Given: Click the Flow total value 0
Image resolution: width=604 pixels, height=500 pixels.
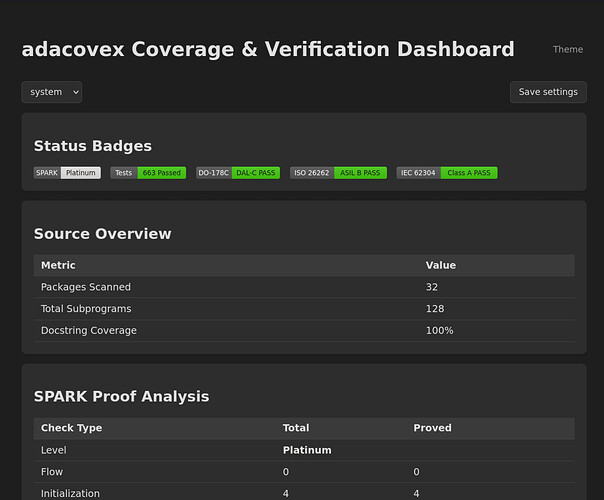Looking at the screenshot, I should (x=286, y=472).
